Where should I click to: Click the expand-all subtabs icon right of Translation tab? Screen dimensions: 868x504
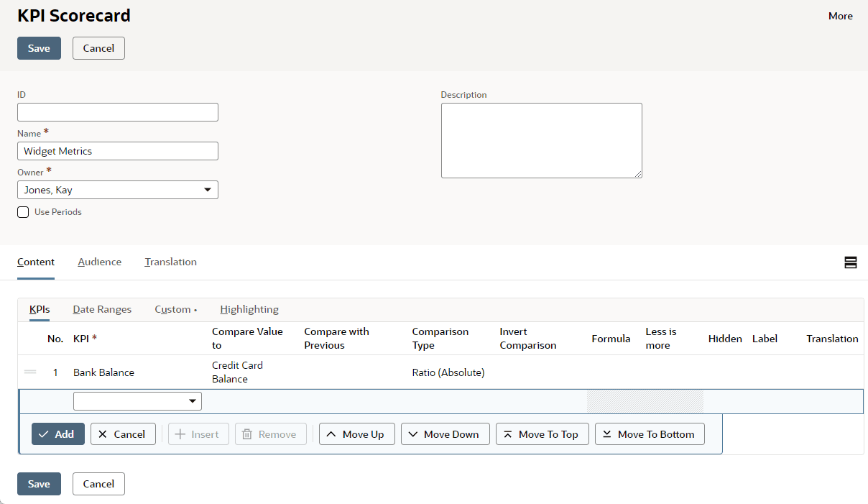(851, 262)
